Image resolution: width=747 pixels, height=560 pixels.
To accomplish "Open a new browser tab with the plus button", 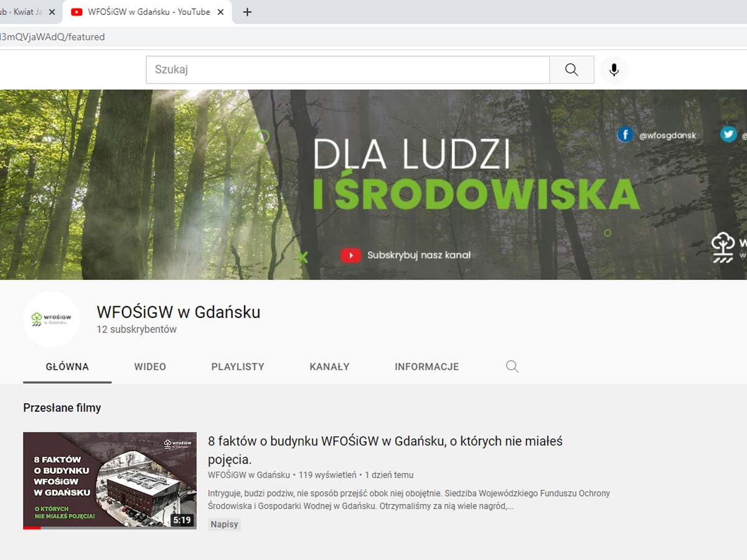I will pos(247,11).
